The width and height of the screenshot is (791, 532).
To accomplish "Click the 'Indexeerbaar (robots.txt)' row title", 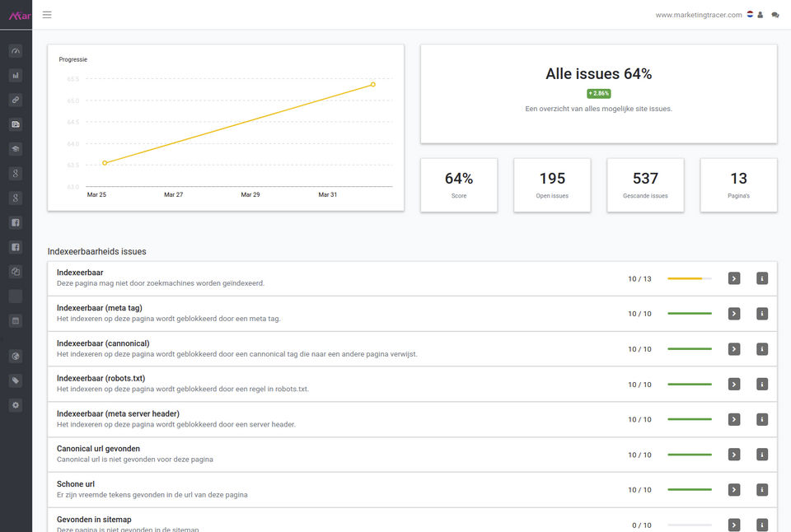I will pos(101,378).
